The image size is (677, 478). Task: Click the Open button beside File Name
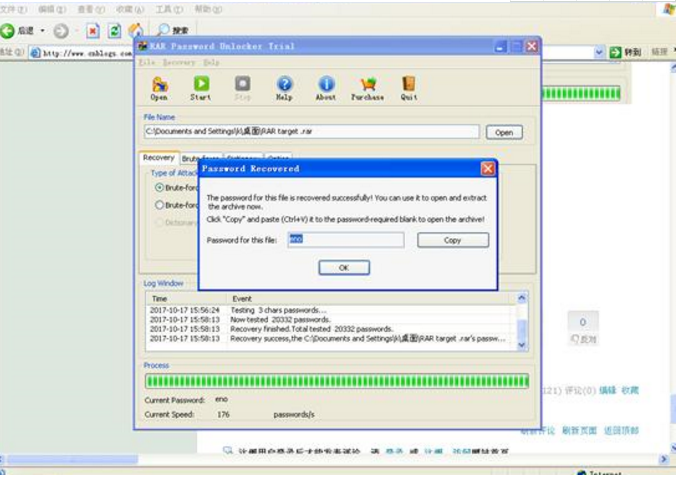click(x=504, y=133)
